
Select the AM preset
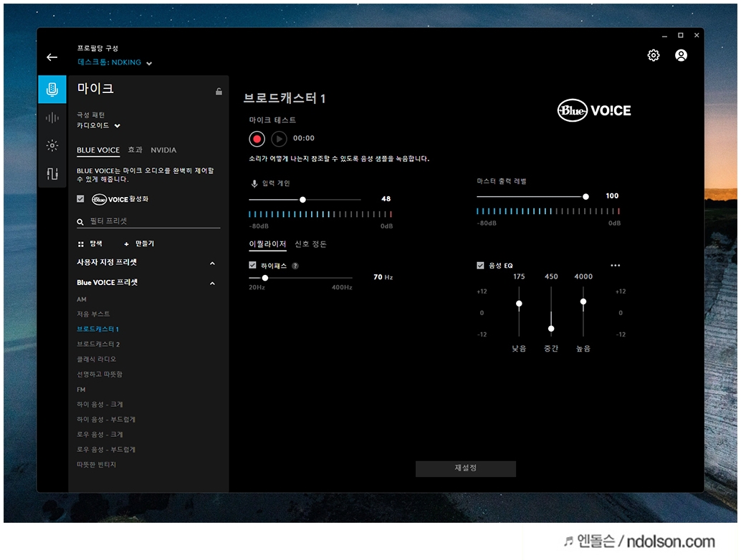(82, 299)
